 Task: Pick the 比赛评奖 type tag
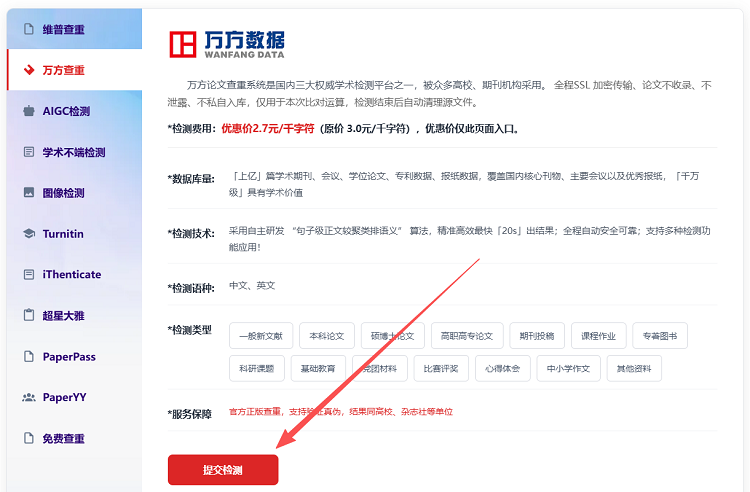coord(441,369)
